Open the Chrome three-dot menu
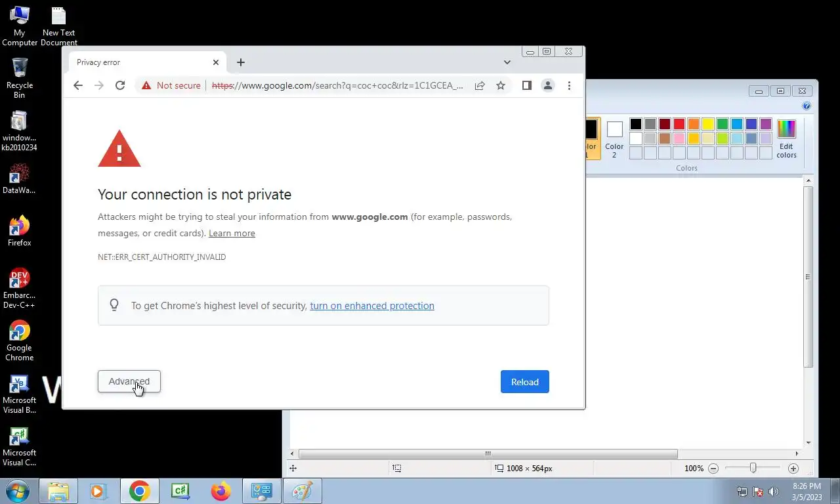Screen dimensions: 840x504 tap(569, 85)
